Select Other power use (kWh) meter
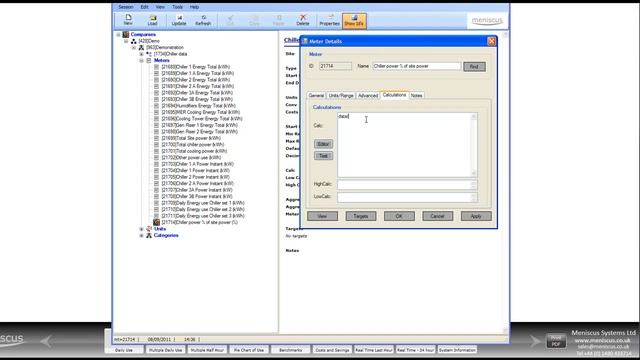The height and width of the screenshot is (360, 640). tap(191, 158)
